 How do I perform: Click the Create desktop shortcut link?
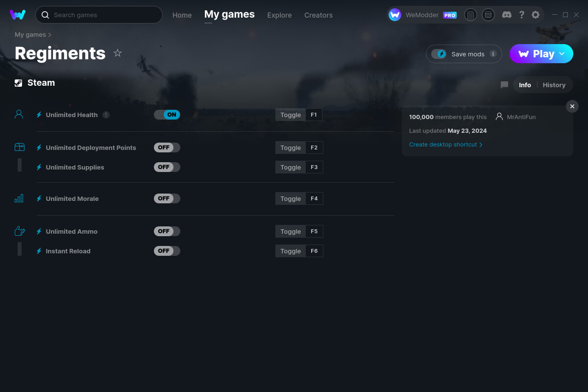[443, 145]
